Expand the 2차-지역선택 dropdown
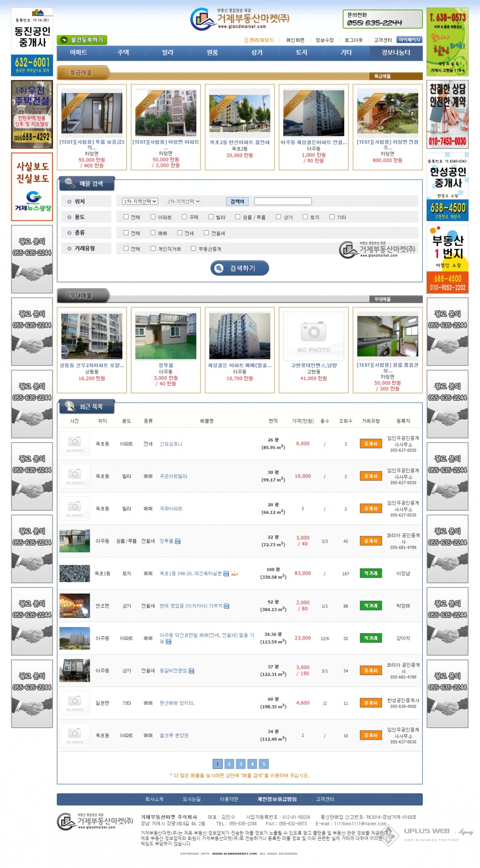This screenshot has width=480, height=868. pos(183,201)
